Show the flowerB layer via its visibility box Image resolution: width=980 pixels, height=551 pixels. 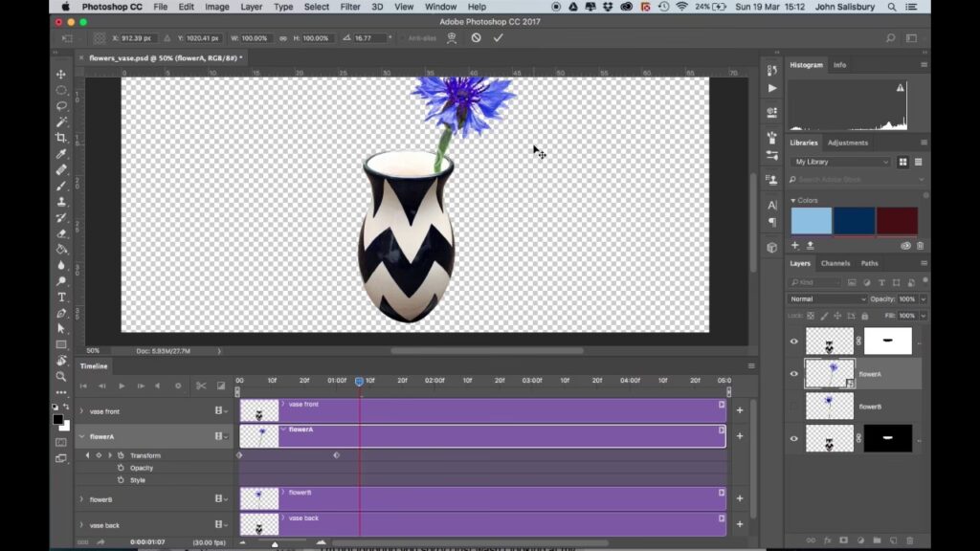pyautogui.click(x=793, y=407)
